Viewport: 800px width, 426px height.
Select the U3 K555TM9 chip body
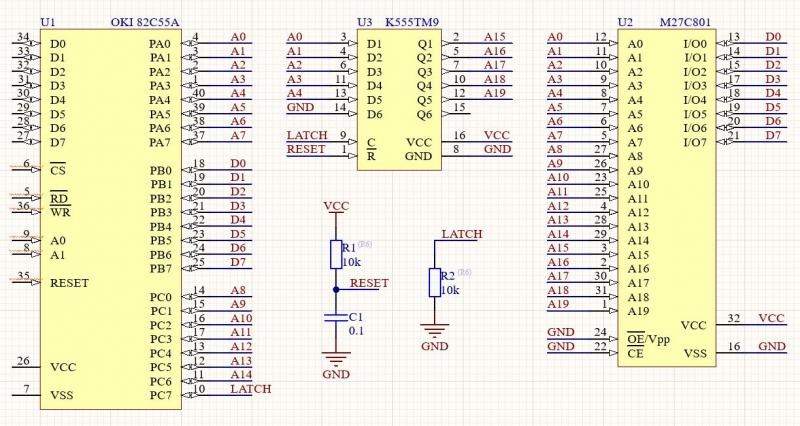[x=398, y=100]
